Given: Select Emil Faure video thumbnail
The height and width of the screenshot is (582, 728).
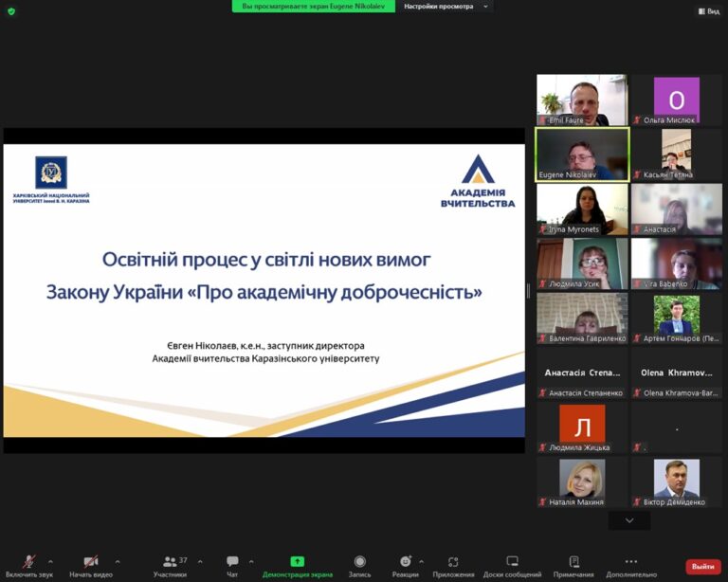Looking at the screenshot, I should coord(582,100).
